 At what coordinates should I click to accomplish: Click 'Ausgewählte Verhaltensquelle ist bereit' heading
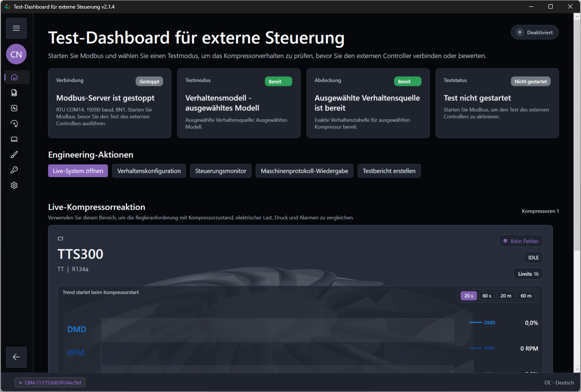pos(367,103)
